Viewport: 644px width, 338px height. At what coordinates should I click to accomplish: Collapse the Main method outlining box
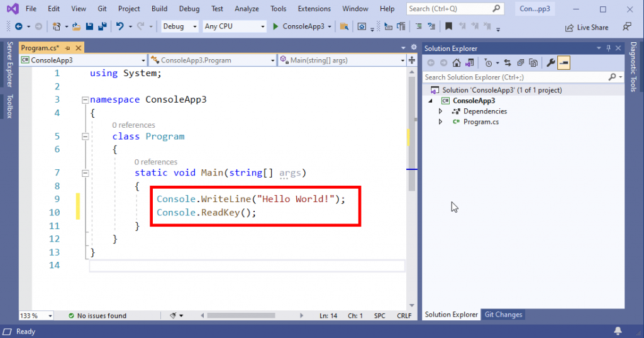pyautogui.click(x=85, y=173)
